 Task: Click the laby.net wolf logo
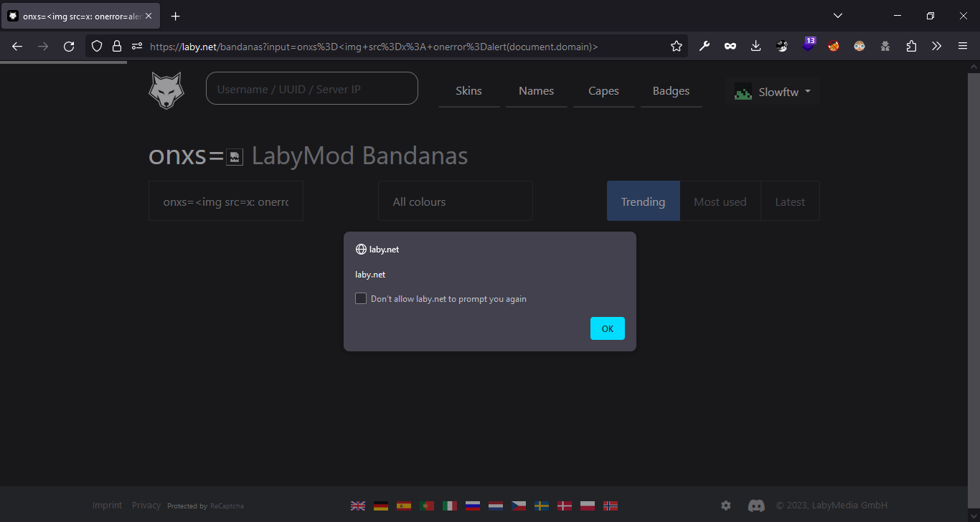[166, 90]
